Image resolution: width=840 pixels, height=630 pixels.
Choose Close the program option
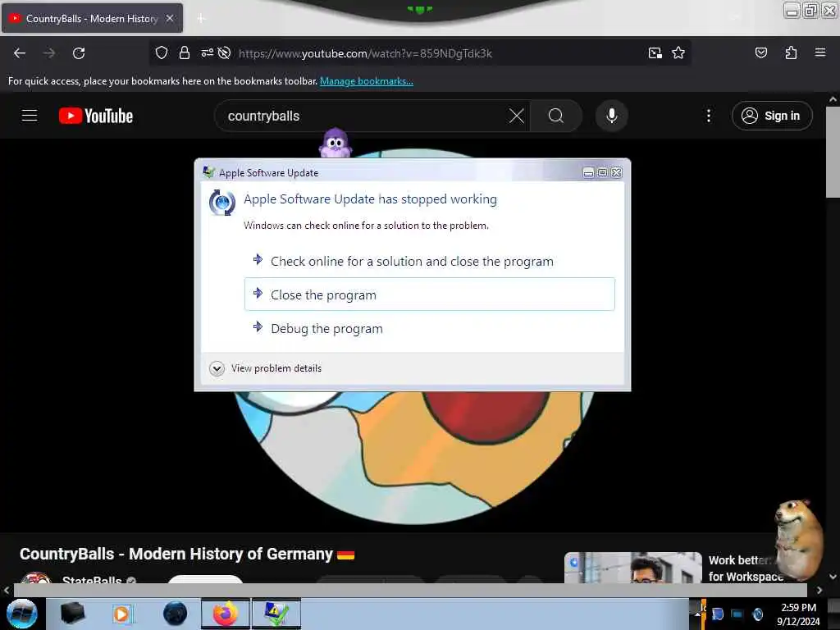pos(429,294)
